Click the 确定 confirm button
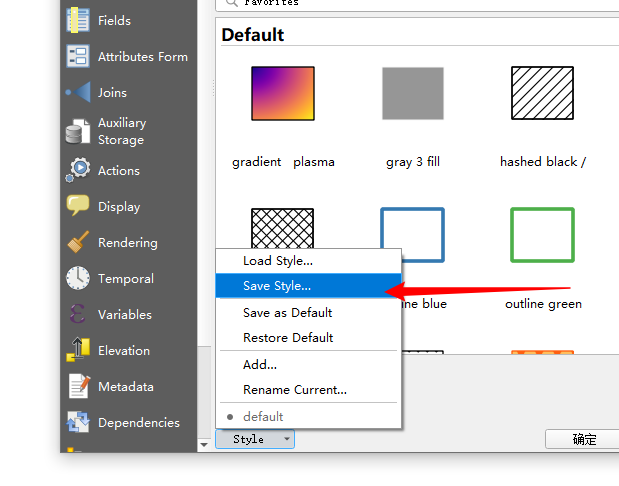This screenshot has height=486, width=619. 583,439
